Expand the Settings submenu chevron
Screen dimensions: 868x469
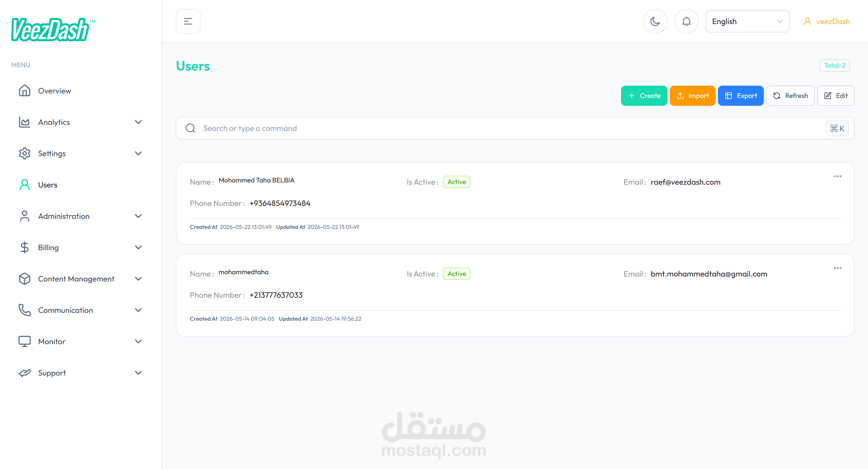(138, 153)
